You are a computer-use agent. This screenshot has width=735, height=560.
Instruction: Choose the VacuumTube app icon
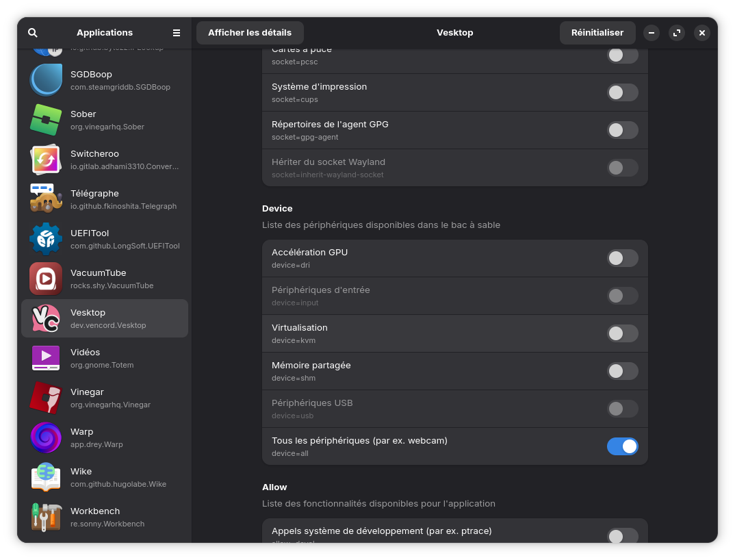click(46, 279)
